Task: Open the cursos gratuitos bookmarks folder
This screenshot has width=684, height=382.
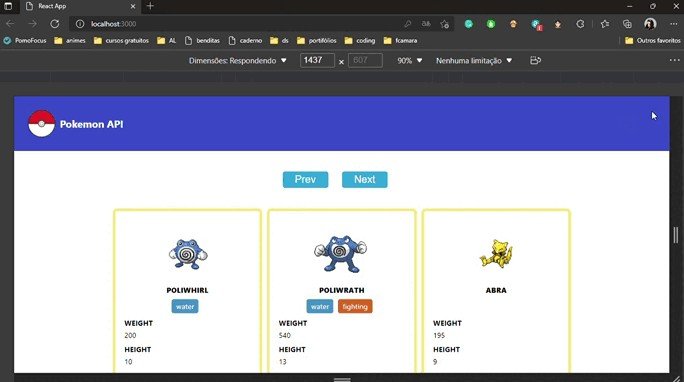Action: 122,41
